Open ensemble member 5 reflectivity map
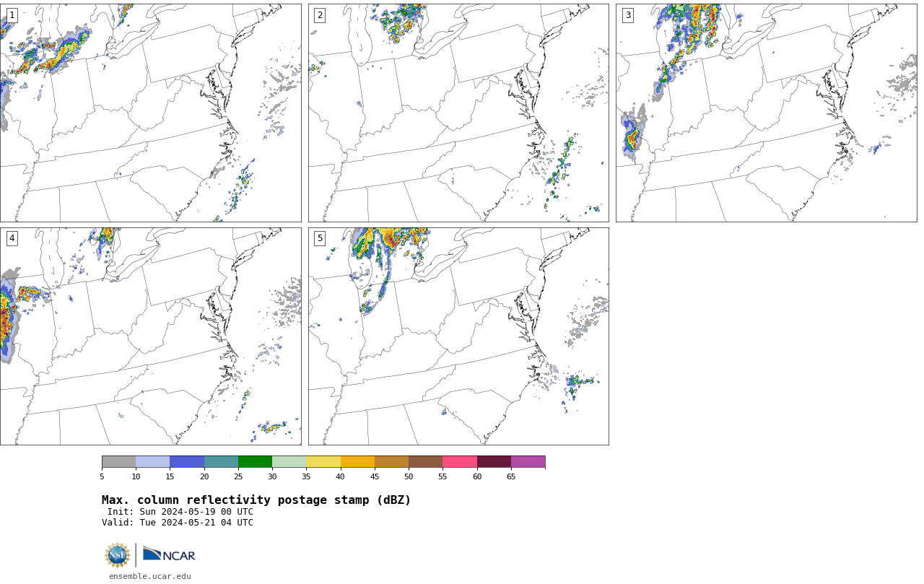 coord(458,336)
